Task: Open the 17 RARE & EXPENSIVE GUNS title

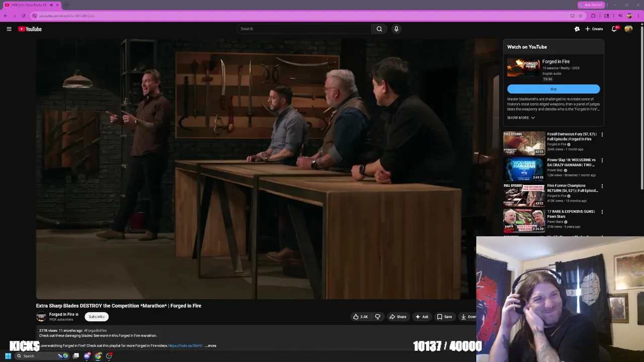Action: point(571,214)
